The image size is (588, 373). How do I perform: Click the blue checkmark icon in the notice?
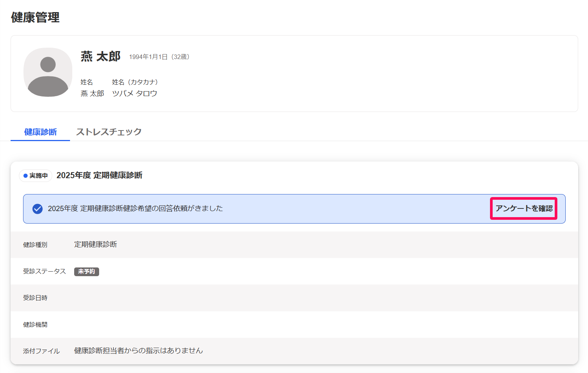click(x=37, y=209)
